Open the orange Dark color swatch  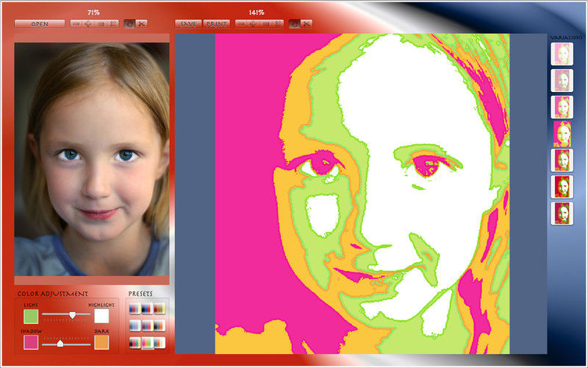tap(101, 342)
